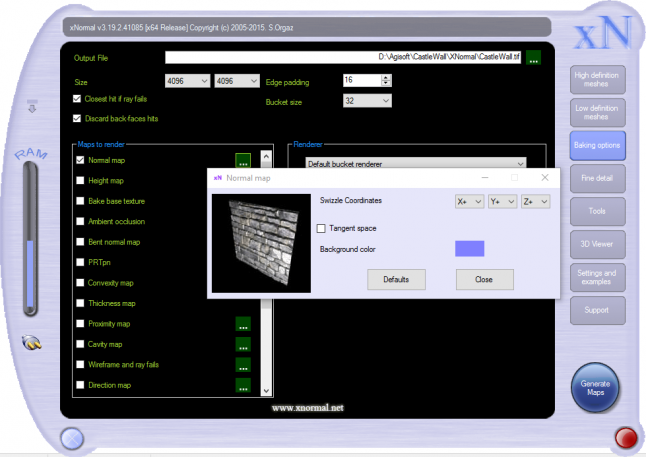646x457 pixels.
Task: Open Cavity map settings button
Action: pos(243,344)
